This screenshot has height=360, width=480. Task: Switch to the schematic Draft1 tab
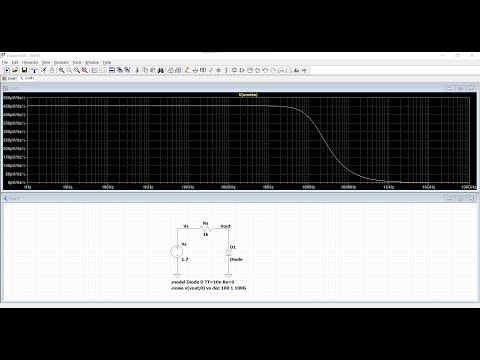coord(27,78)
